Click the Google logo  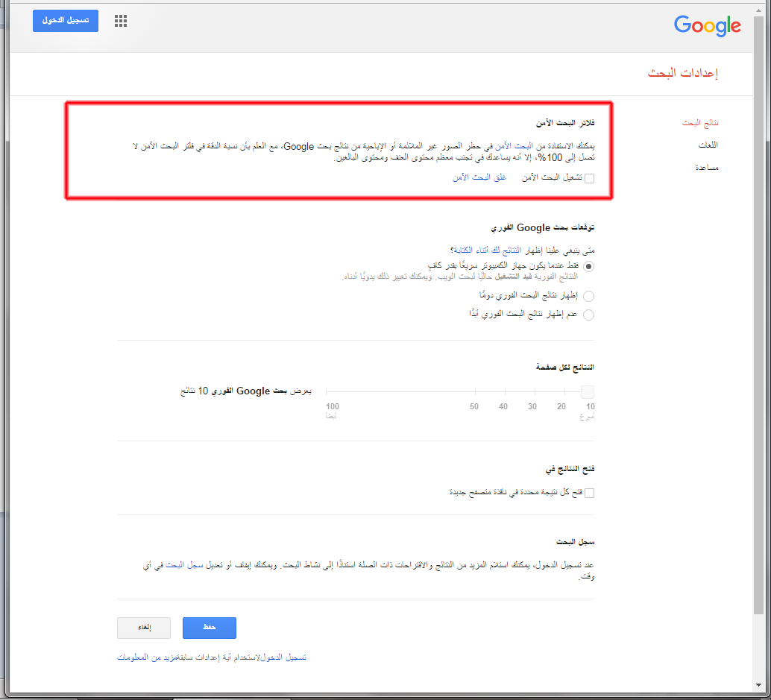point(707,25)
